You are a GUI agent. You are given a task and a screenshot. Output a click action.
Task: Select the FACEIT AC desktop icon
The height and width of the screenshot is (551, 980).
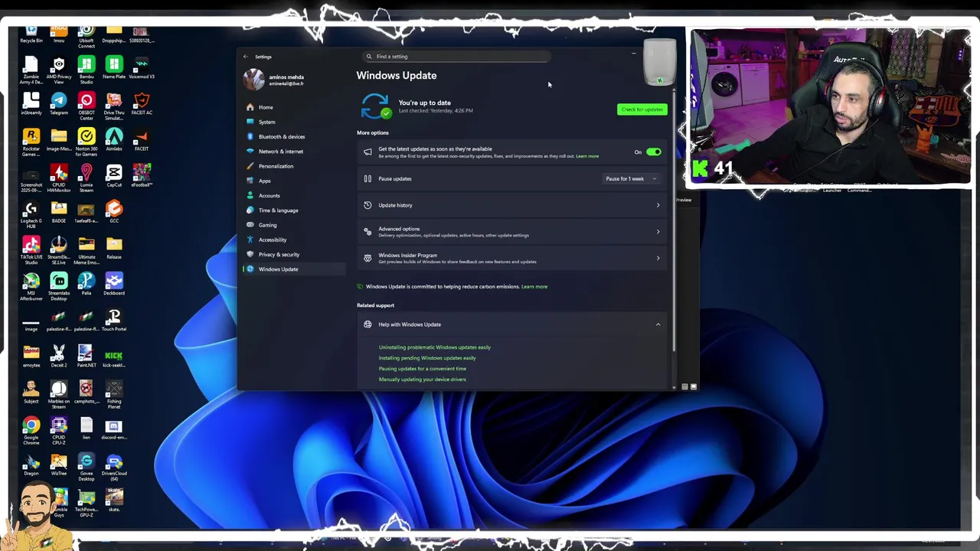tap(142, 104)
